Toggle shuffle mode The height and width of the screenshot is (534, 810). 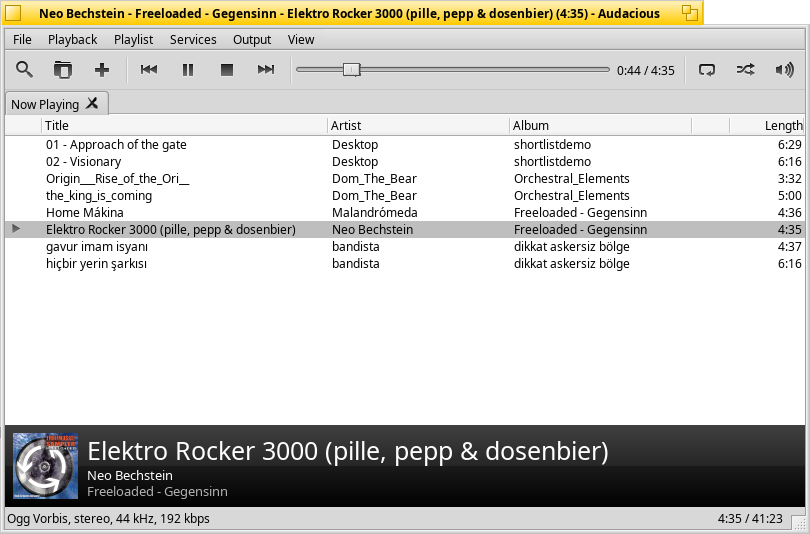(745, 69)
